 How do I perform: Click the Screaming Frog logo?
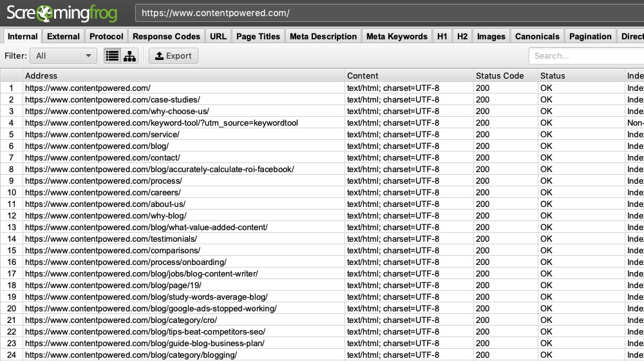64,12
